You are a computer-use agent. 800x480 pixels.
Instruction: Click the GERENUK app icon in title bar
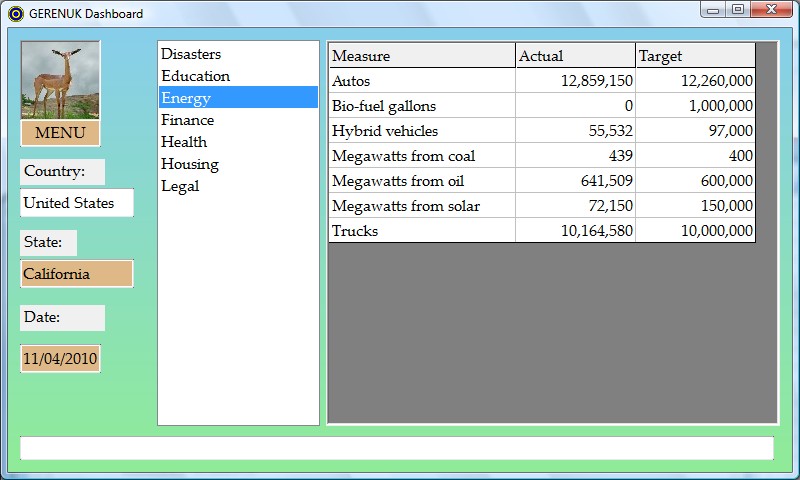(15, 14)
